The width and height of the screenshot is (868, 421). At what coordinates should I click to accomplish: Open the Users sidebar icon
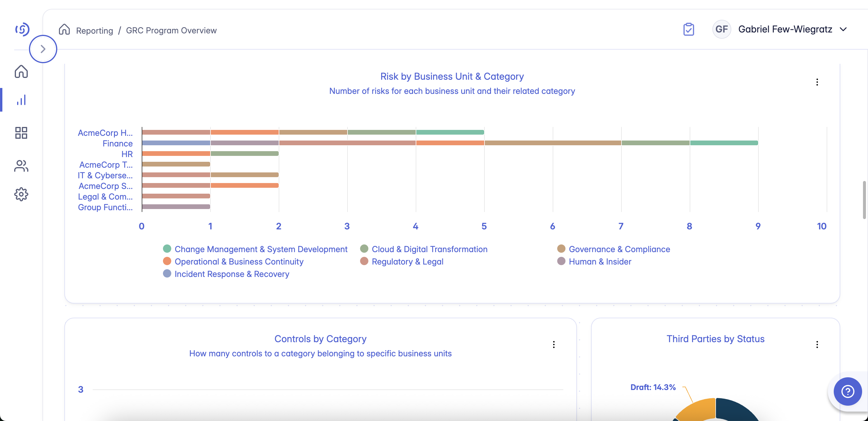(21, 166)
